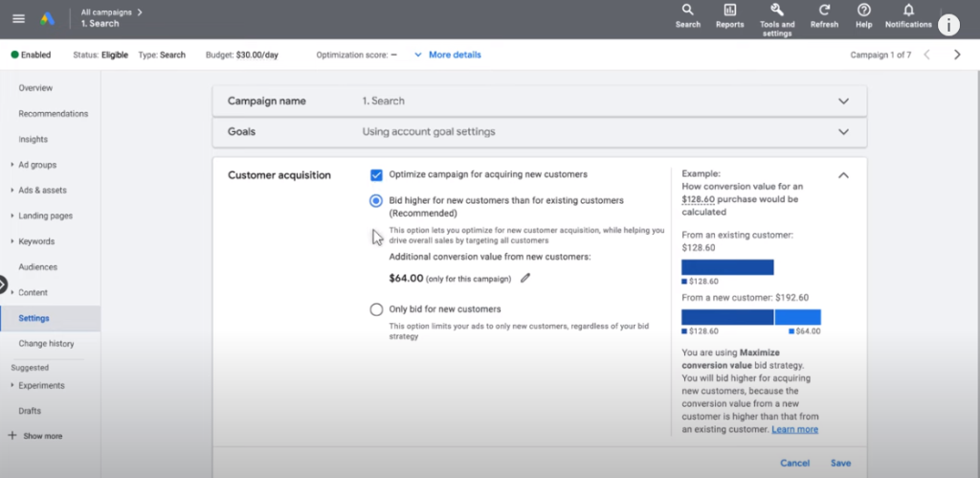The image size is (980, 478).
Task: Open the Notifications bell
Action: pos(907,11)
